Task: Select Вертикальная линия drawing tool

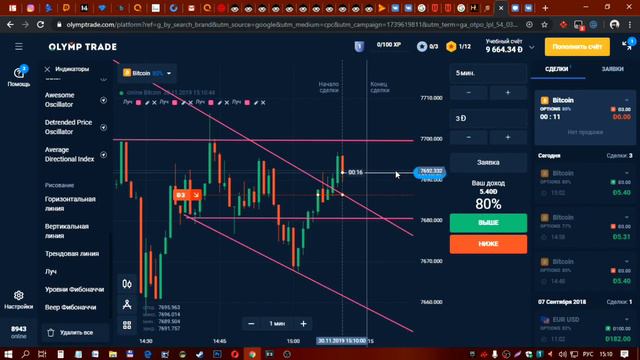Action: [x=67, y=231]
